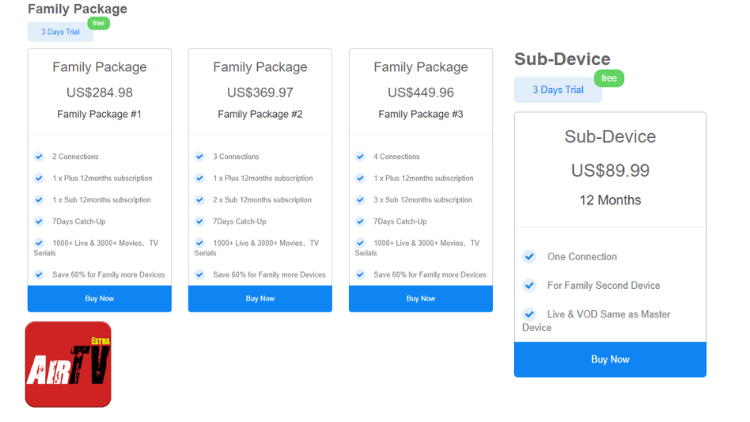Click the AirTV Extra logo

click(68, 364)
